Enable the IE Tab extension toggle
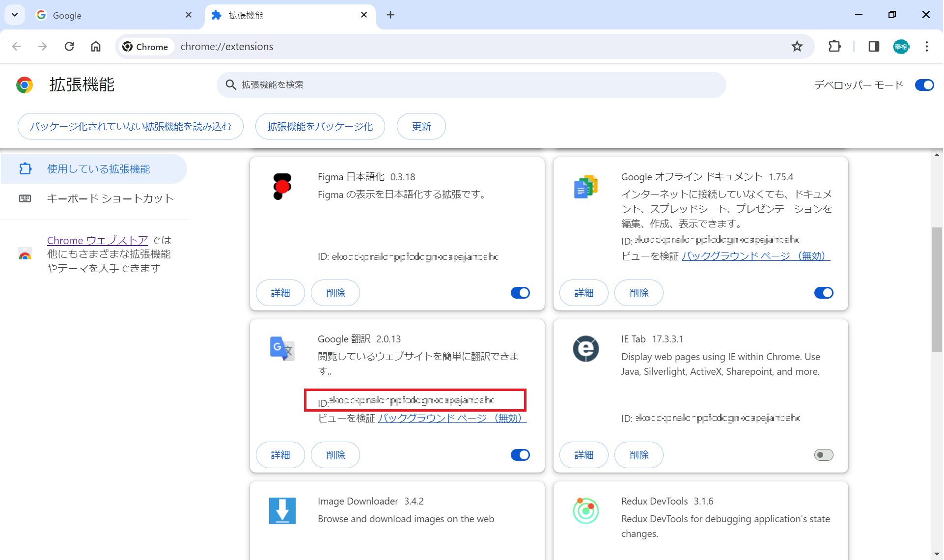The height and width of the screenshot is (560, 944). [823, 455]
